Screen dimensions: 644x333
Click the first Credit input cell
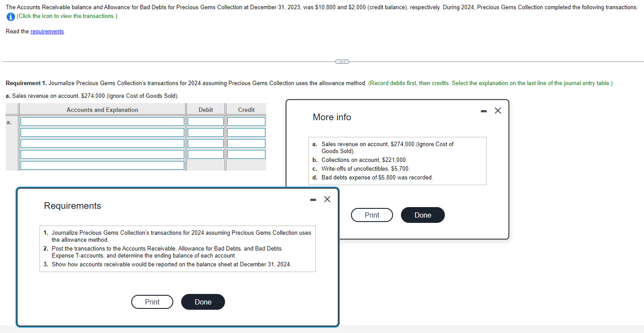click(246, 121)
